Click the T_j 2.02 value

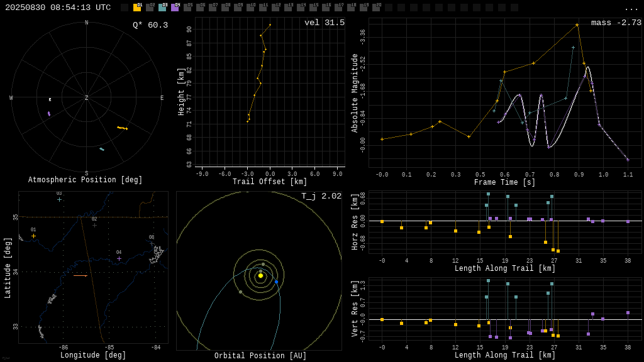(321, 196)
